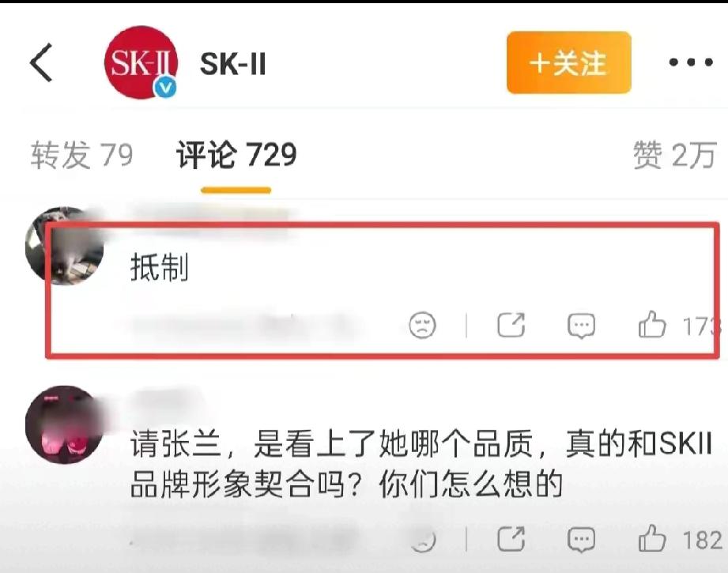Open the 抵制 comment text
Image resolution: width=728 pixels, height=573 pixels.
[159, 267]
